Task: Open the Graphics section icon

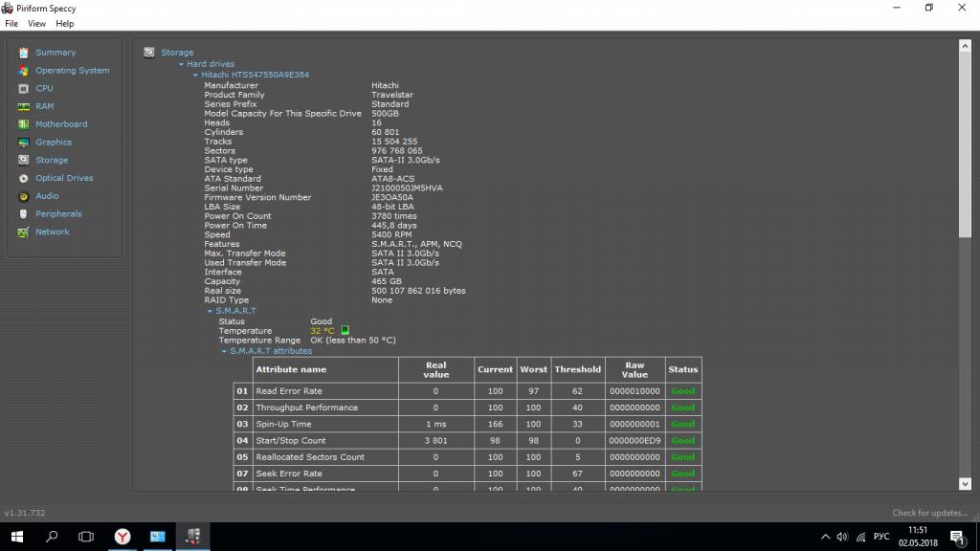Action: click(x=24, y=143)
